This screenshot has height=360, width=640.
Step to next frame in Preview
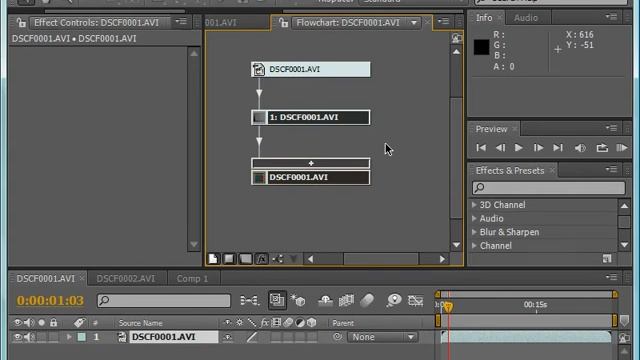pos(538,148)
